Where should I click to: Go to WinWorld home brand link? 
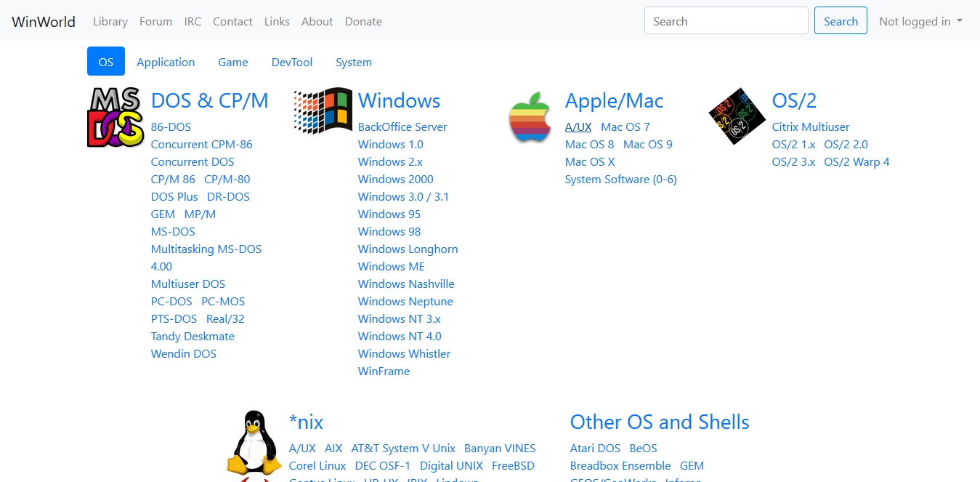[44, 21]
